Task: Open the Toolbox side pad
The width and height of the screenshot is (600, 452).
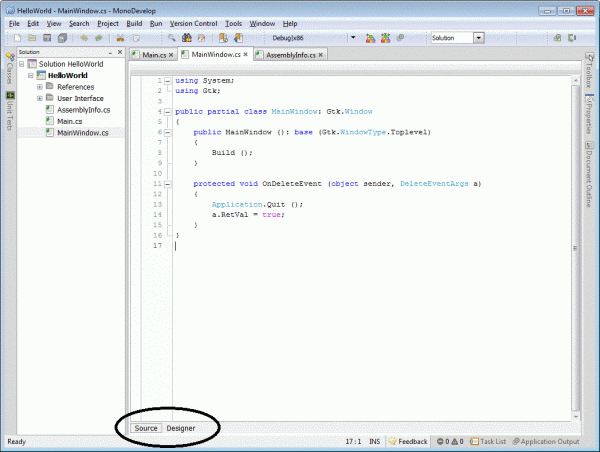Action: (x=589, y=70)
